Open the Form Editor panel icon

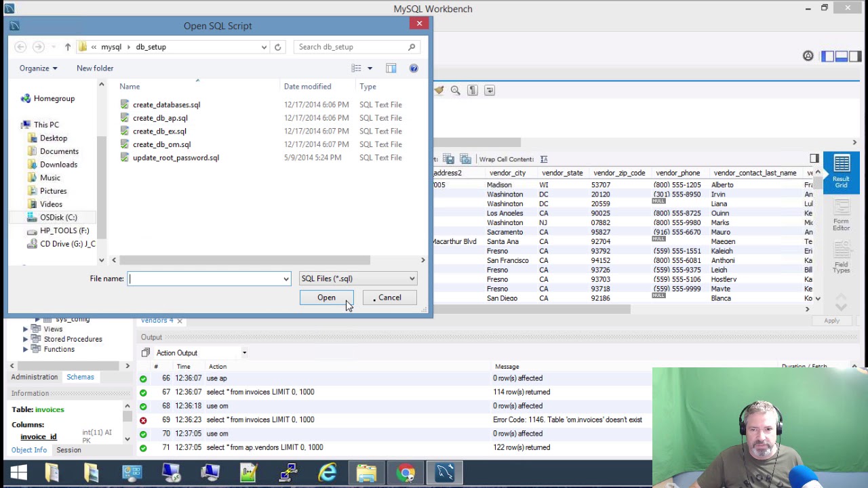coord(841,216)
